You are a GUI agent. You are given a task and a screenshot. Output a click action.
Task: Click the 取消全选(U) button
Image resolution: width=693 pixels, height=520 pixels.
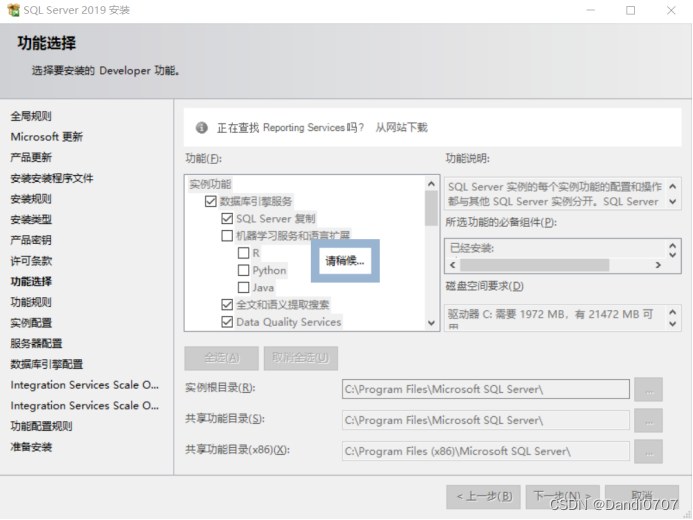[301, 358]
